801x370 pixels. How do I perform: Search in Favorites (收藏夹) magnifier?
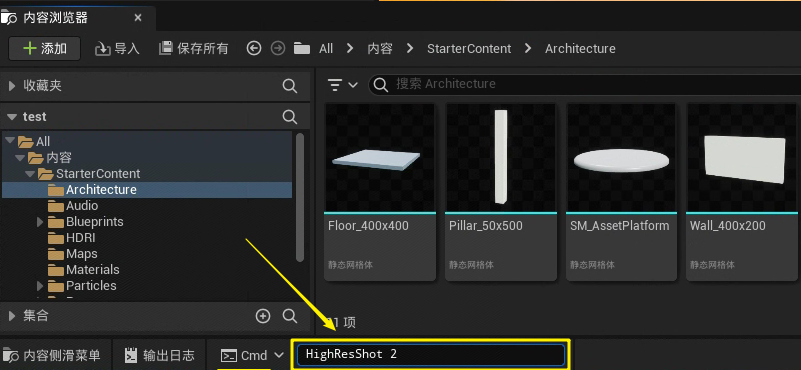click(x=290, y=86)
